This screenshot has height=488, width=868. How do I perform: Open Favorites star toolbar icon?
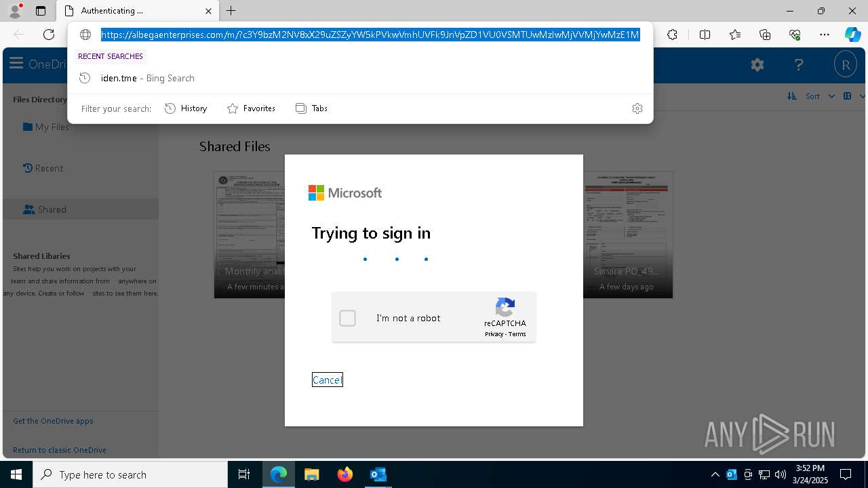(x=735, y=35)
